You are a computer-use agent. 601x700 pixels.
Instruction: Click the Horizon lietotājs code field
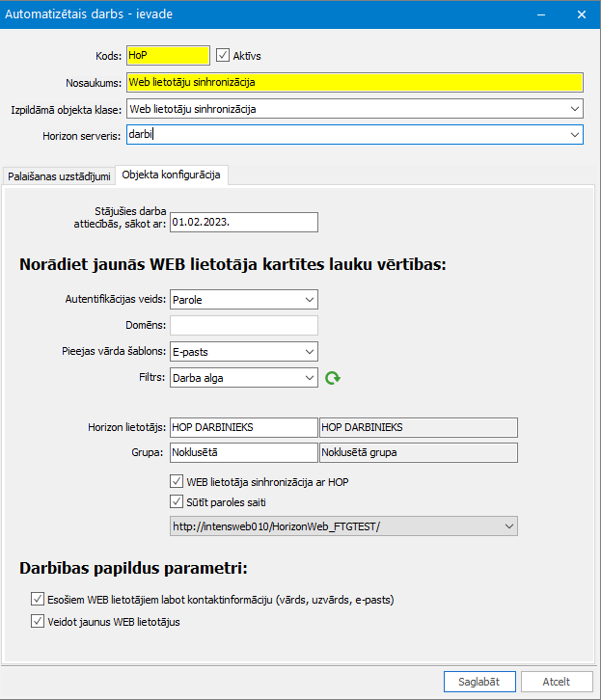(x=244, y=427)
